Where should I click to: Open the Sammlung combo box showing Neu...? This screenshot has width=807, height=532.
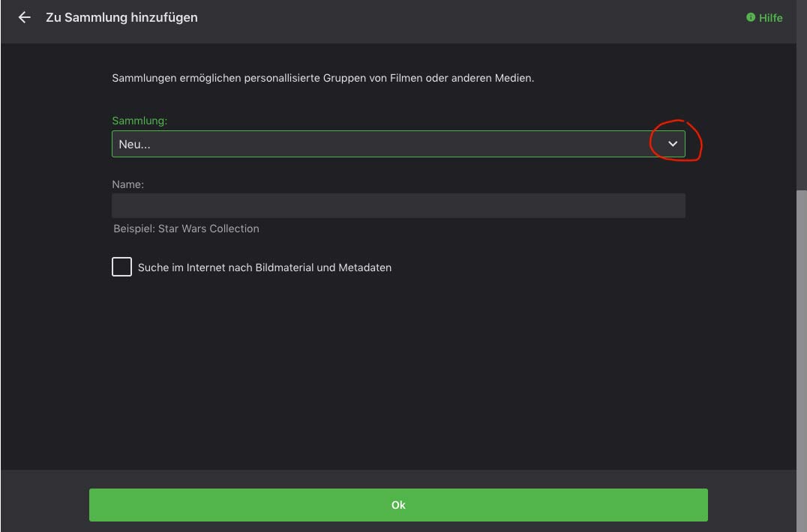(398, 144)
